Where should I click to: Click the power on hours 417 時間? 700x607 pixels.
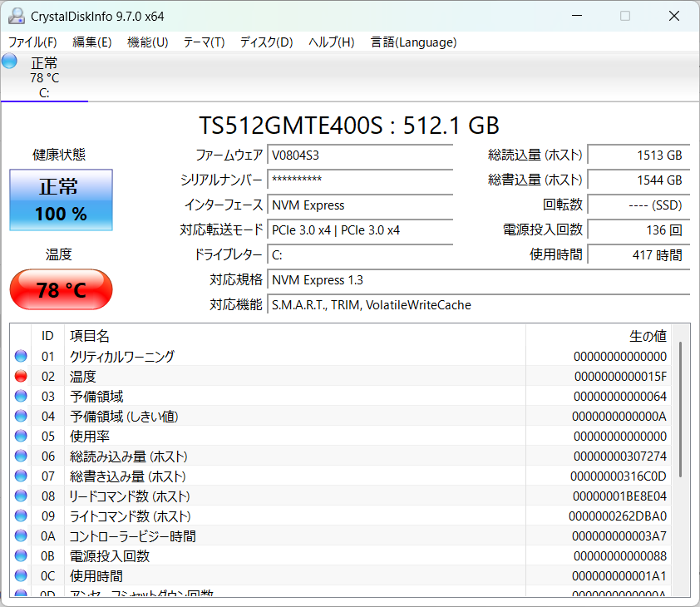(x=638, y=255)
